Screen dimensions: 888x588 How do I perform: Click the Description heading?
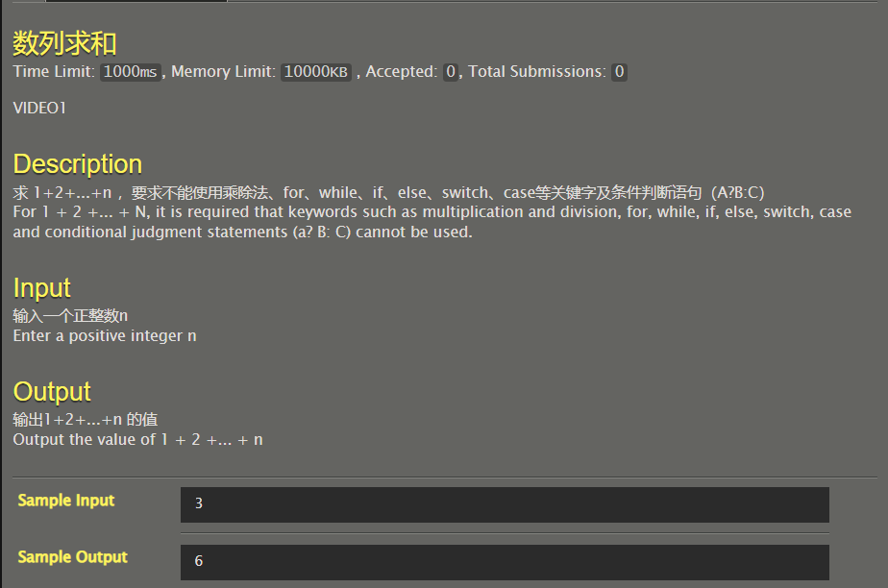[78, 164]
